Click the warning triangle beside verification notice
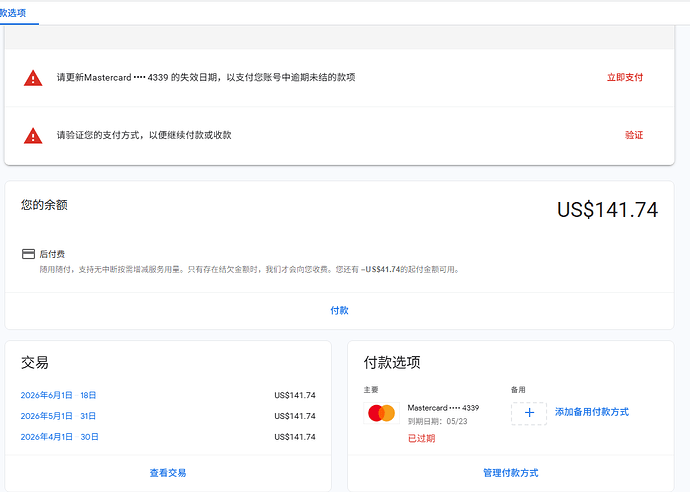This screenshot has height=492, width=690. point(33,136)
